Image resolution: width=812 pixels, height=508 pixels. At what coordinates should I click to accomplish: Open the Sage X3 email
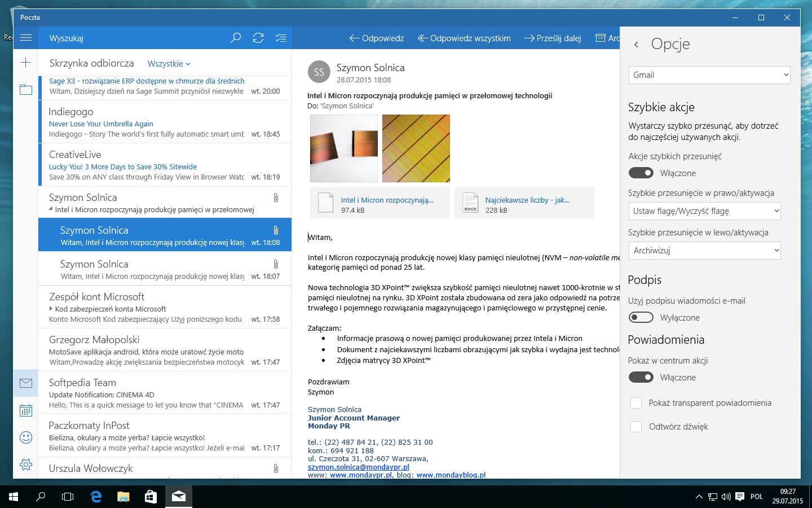[x=165, y=88]
